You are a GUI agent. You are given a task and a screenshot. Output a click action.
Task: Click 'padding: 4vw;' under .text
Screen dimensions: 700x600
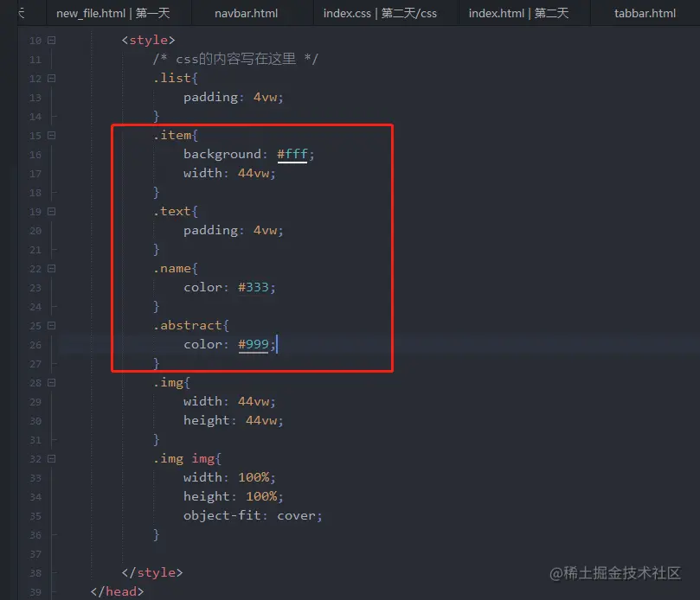(x=234, y=231)
